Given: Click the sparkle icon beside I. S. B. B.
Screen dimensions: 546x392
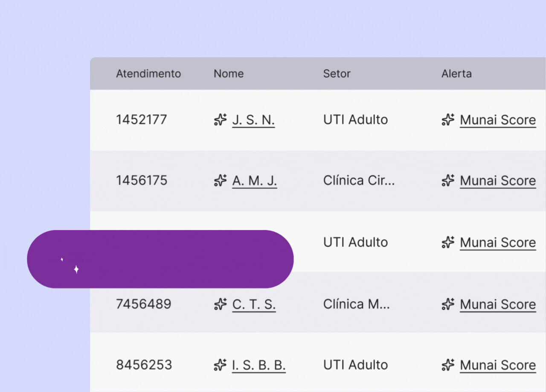Looking at the screenshot, I should point(220,365).
